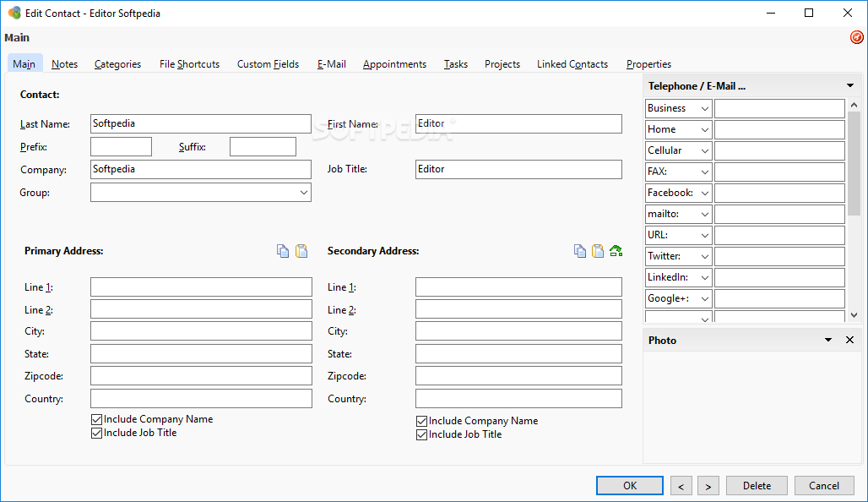Open the Google+ type dropdown
This screenshot has width=868, height=502.
[x=705, y=298]
